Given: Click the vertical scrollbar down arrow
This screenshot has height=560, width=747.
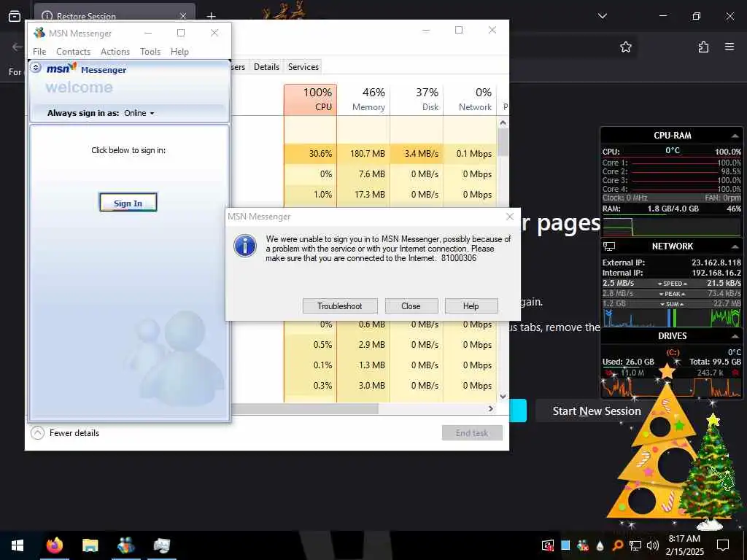Looking at the screenshot, I should (503, 396).
